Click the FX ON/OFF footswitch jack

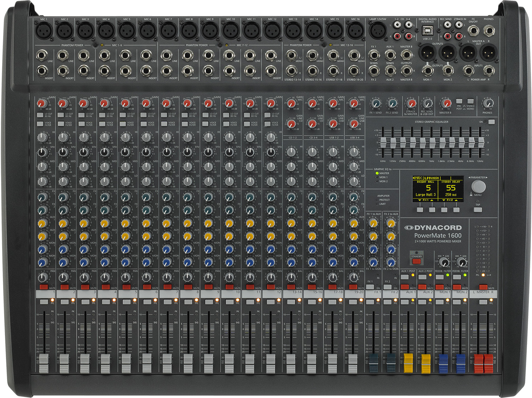coord(473,31)
